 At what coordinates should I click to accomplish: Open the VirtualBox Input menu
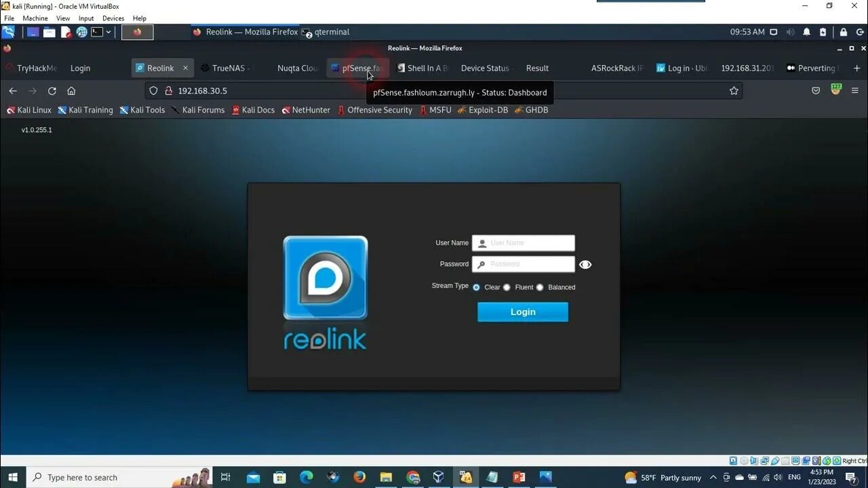coord(86,18)
